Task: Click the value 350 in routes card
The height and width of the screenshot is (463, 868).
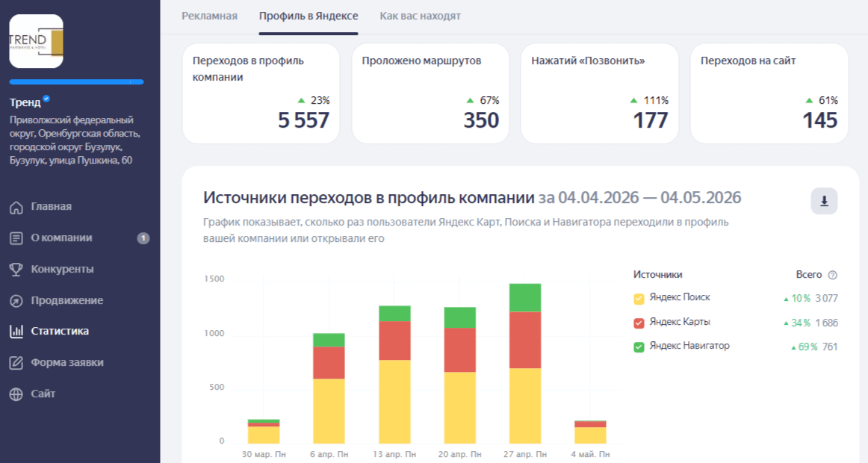Action: click(x=481, y=120)
